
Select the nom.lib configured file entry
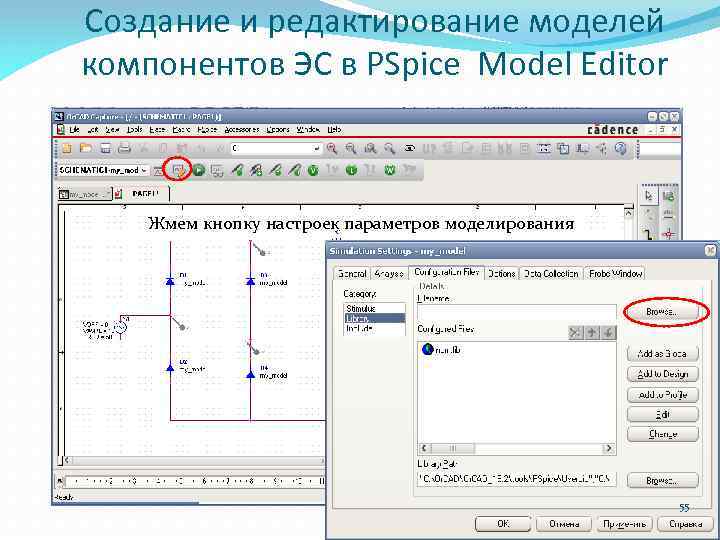click(441, 350)
